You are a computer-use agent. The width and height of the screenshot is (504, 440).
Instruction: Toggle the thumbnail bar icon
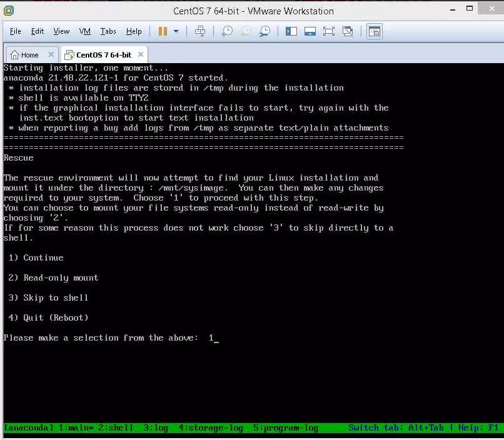(x=310, y=31)
